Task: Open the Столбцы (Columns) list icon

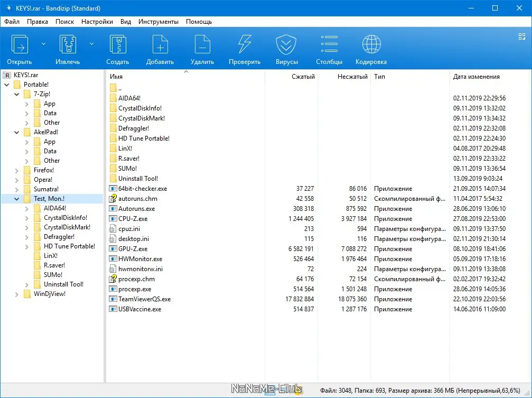Action: tap(329, 44)
